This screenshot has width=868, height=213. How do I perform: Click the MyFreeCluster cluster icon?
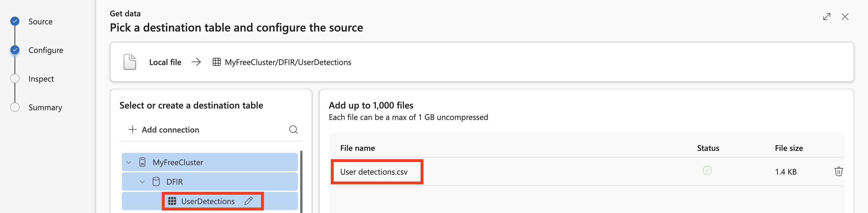coord(143,162)
